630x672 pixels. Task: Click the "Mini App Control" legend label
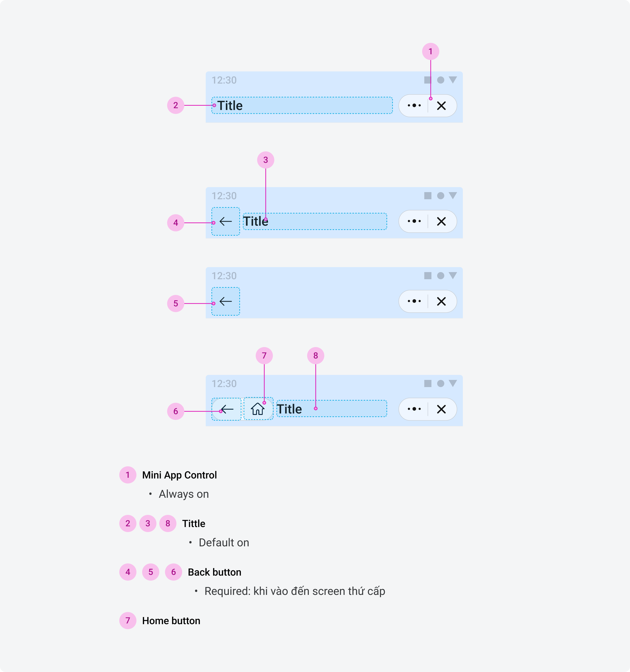tap(179, 475)
